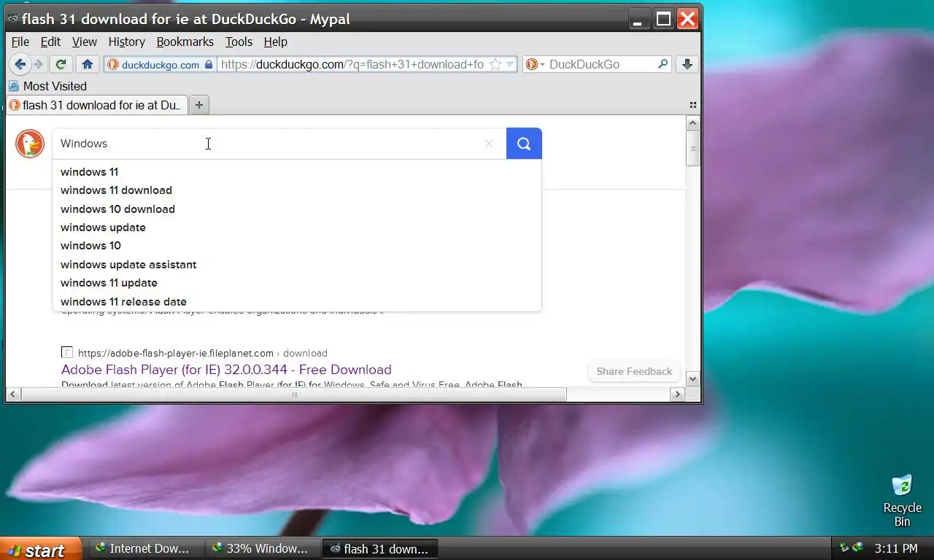The width and height of the screenshot is (934, 560).
Task: Click the magnifier in the DuckDuckGo search box
Action: (x=663, y=64)
